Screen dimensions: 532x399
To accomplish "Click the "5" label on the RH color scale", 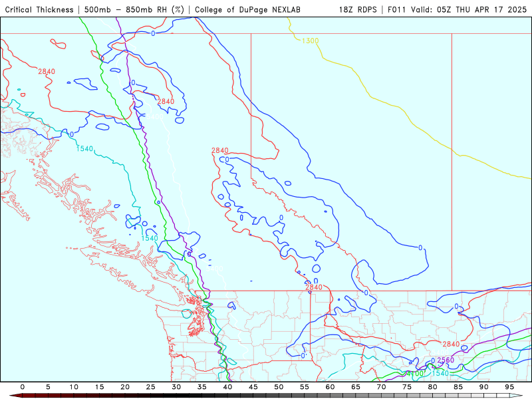I will [x=48, y=387].
